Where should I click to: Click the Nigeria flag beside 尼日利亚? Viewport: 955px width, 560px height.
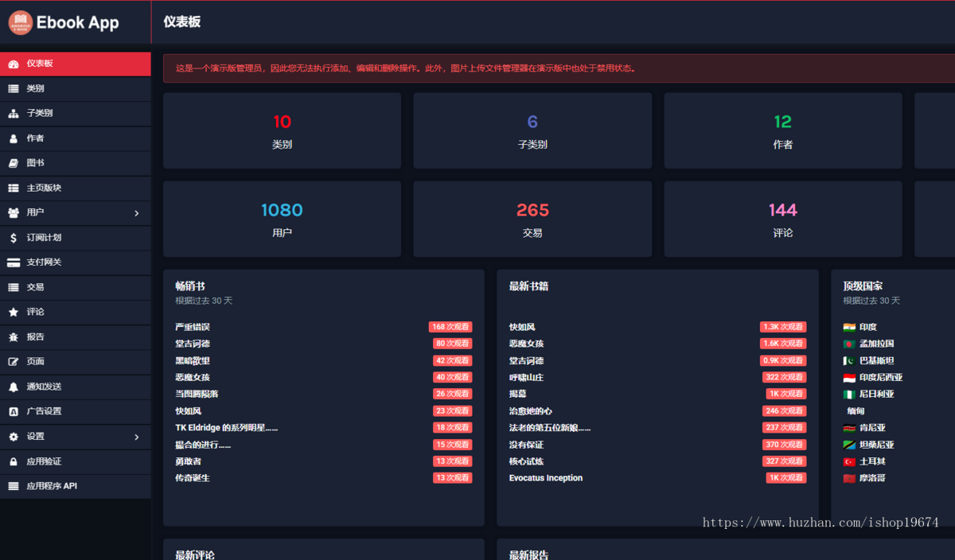tap(849, 394)
